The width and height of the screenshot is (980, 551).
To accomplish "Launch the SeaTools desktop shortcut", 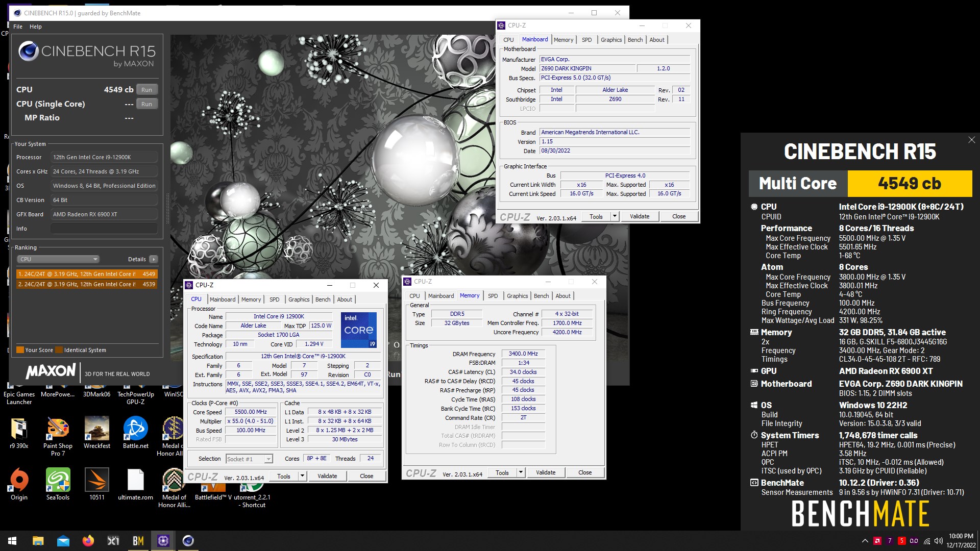I will coord(58,484).
